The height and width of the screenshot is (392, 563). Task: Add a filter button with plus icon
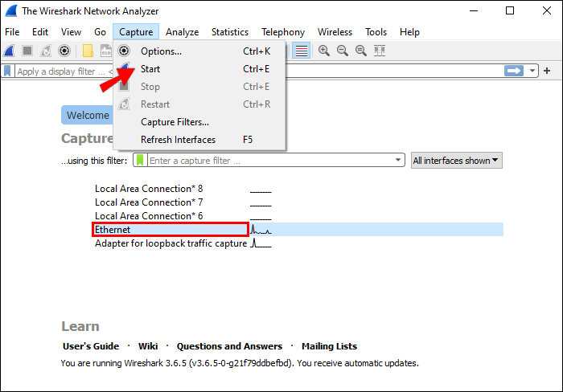547,71
